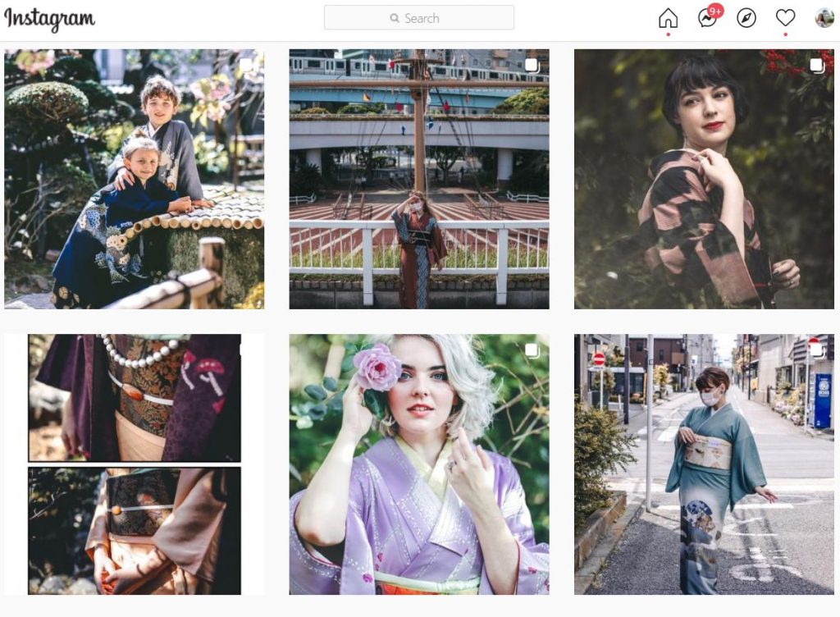Click the multi-photo icon on ship mast post
This screenshot has width=840, height=617.
point(532,66)
